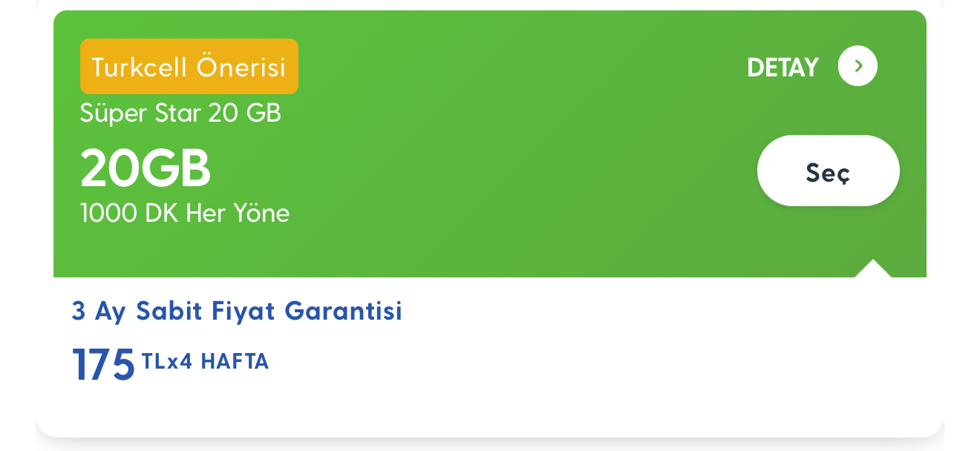Click the DETAY link text

[783, 68]
